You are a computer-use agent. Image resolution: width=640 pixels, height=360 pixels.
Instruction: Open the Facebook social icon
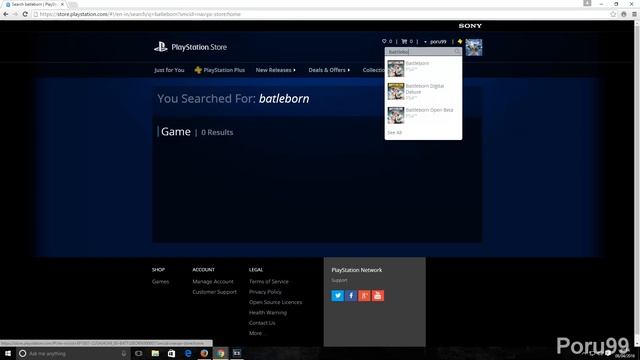[351, 296]
